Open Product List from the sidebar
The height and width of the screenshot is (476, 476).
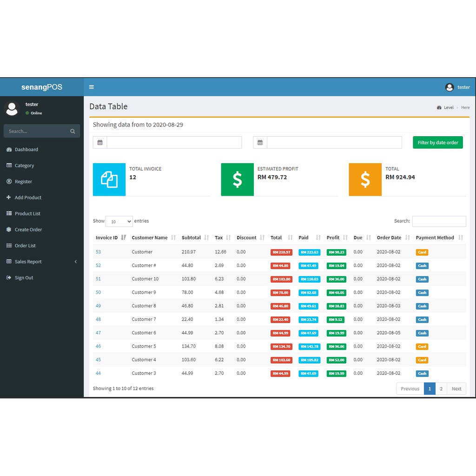(x=27, y=214)
